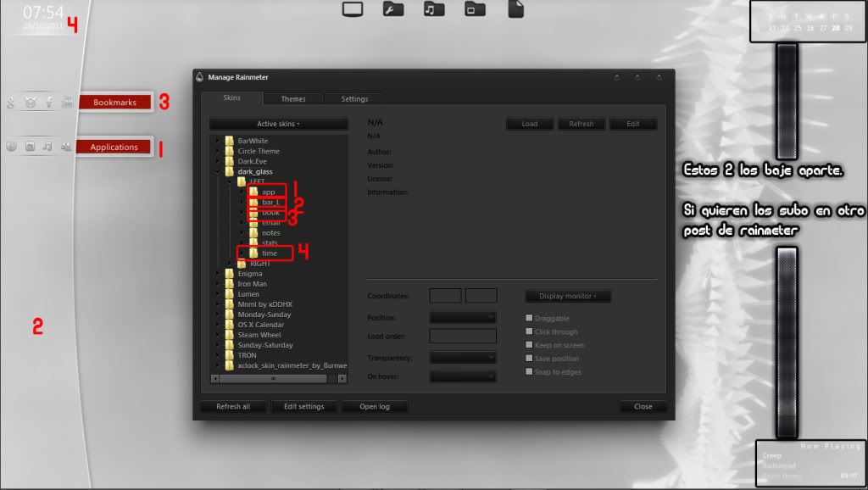Viewport: 868px width, 490px height.
Task: Select xclock_skin_rainmeter_by_Burnwe row
Action: [x=286, y=365]
